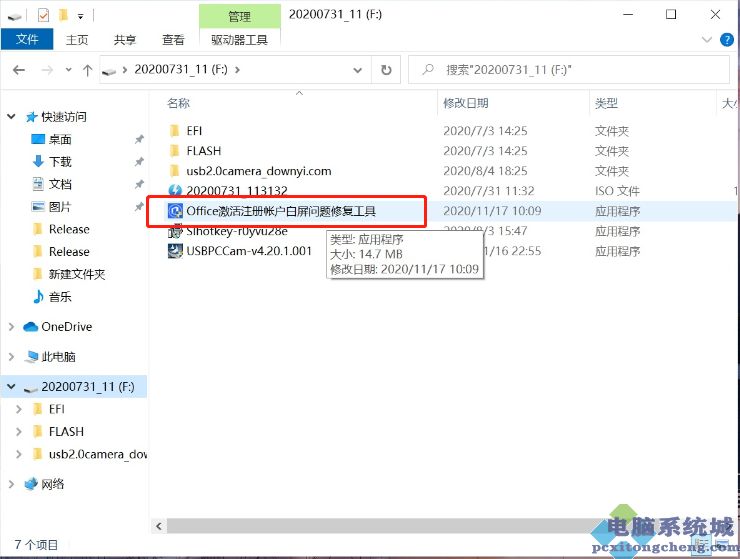Viewport: 740px width, 559px height.
Task: Switch to the 共享 ribbon tab
Action: [x=125, y=40]
